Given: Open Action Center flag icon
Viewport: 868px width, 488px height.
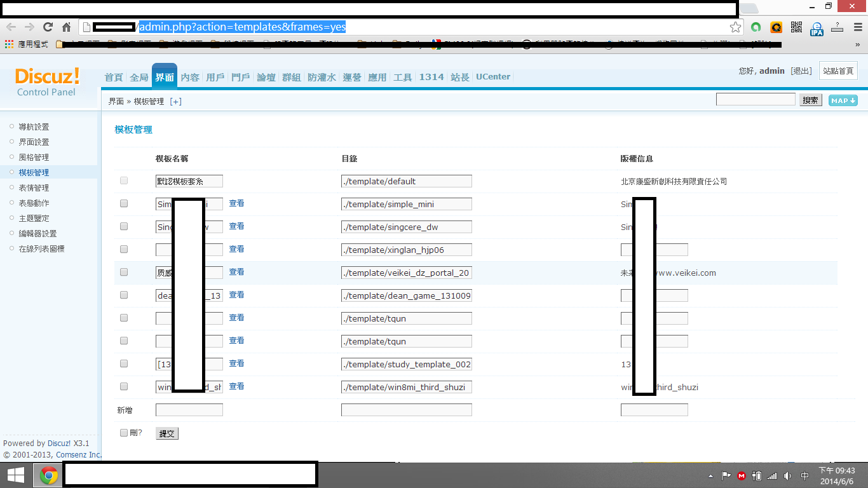Looking at the screenshot, I should tap(726, 476).
